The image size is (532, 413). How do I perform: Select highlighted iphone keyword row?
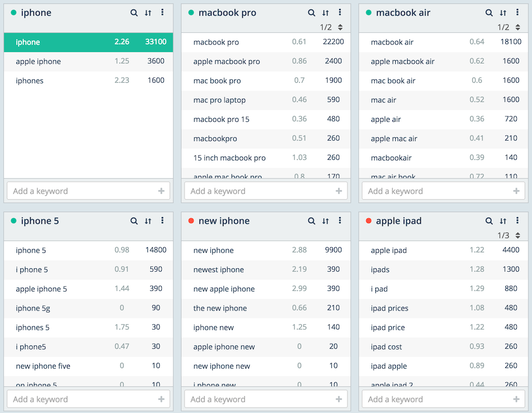[88, 42]
